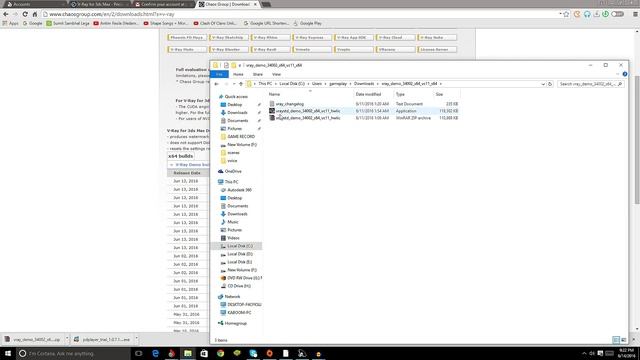Open Chrome from the taskbar
The image size is (640, 360).
220,353
